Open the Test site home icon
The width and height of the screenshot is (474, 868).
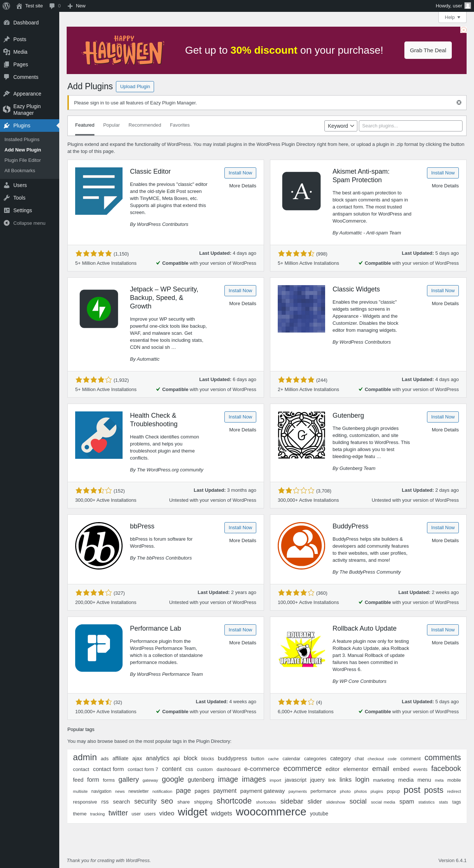19,6
